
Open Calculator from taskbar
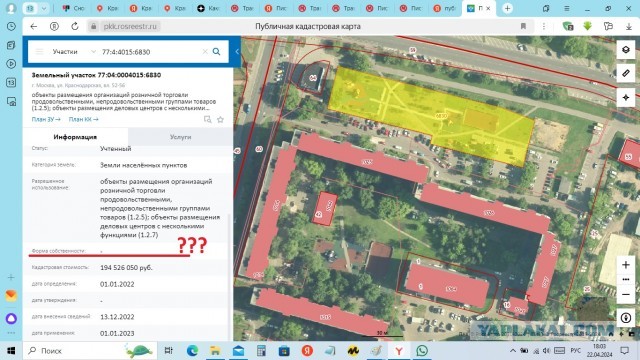261,351
